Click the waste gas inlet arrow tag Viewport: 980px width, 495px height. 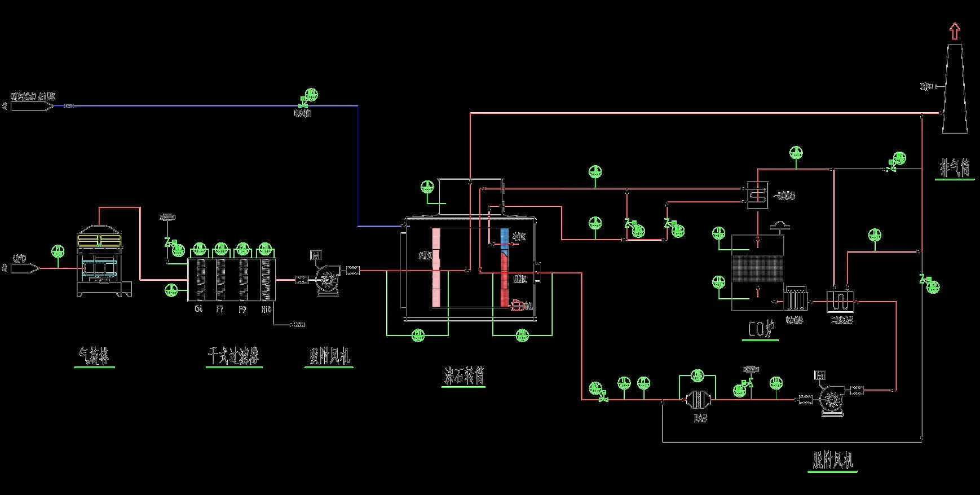click(25, 268)
